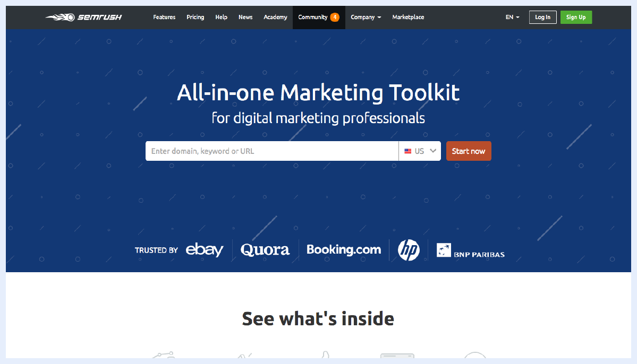Screen dimensions: 637x364
Task: Click the ebay logo
Action: point(205,249)
